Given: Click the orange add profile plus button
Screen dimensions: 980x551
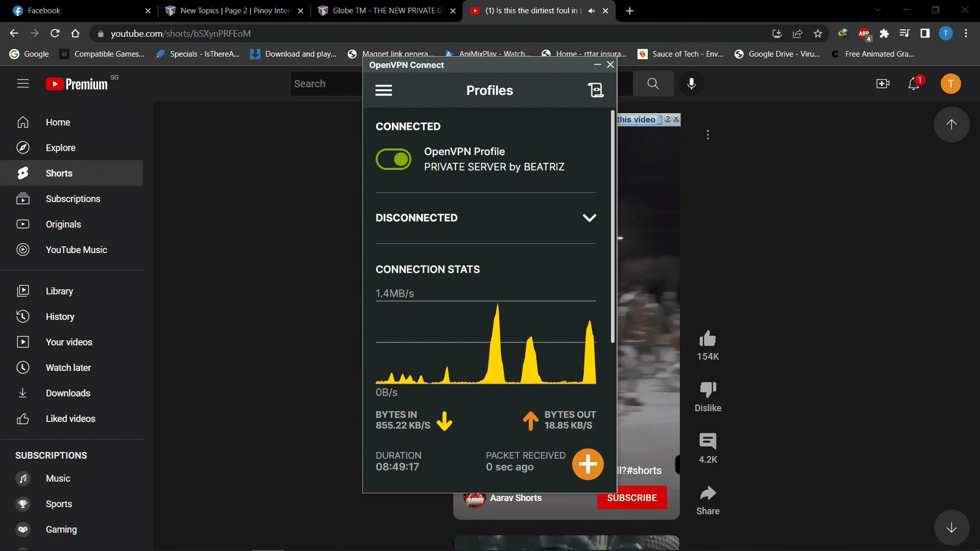Looking at the screenshot, I should (587, 464).
